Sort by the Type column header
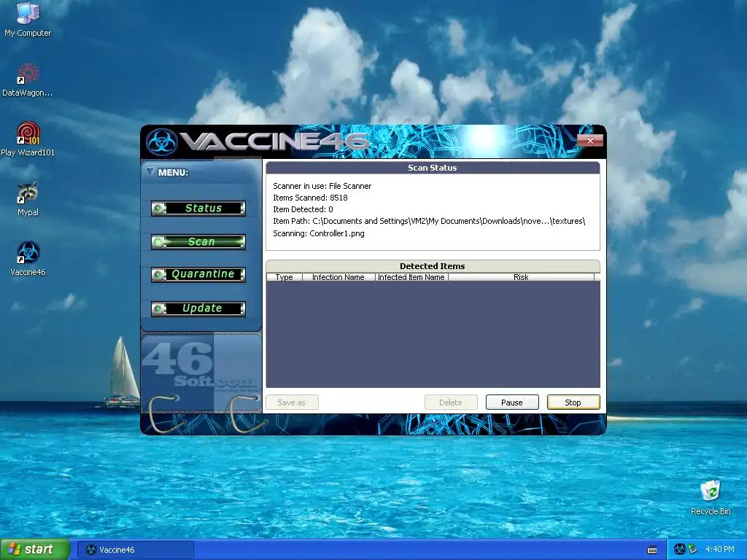Viewport: 747px width, 560px height. pyautogui.click(x=285, y=277)
